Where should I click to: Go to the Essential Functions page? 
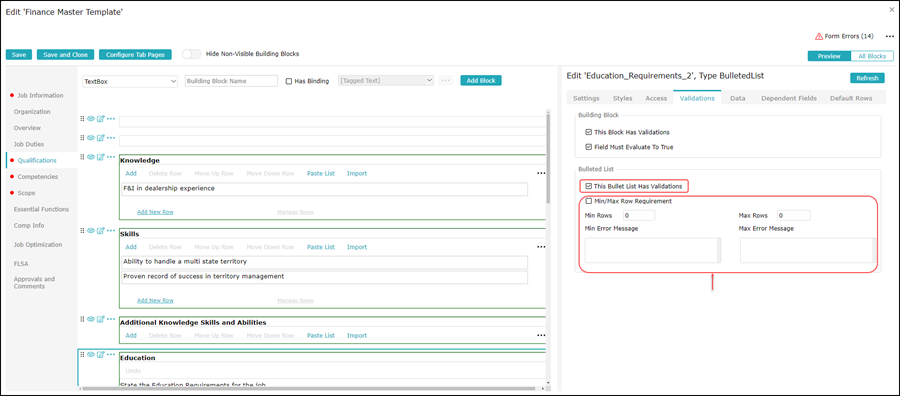(41, 209)
